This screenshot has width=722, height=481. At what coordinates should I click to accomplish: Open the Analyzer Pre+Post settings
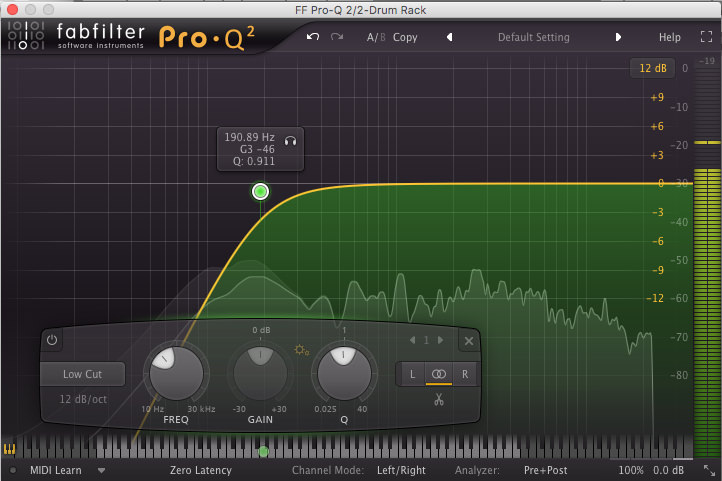(546, 470)
